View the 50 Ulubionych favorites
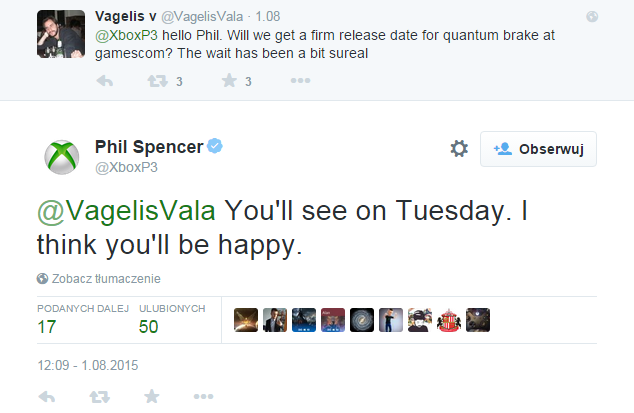634x413 pixels. pyautogui.click(x=149, y=325)
